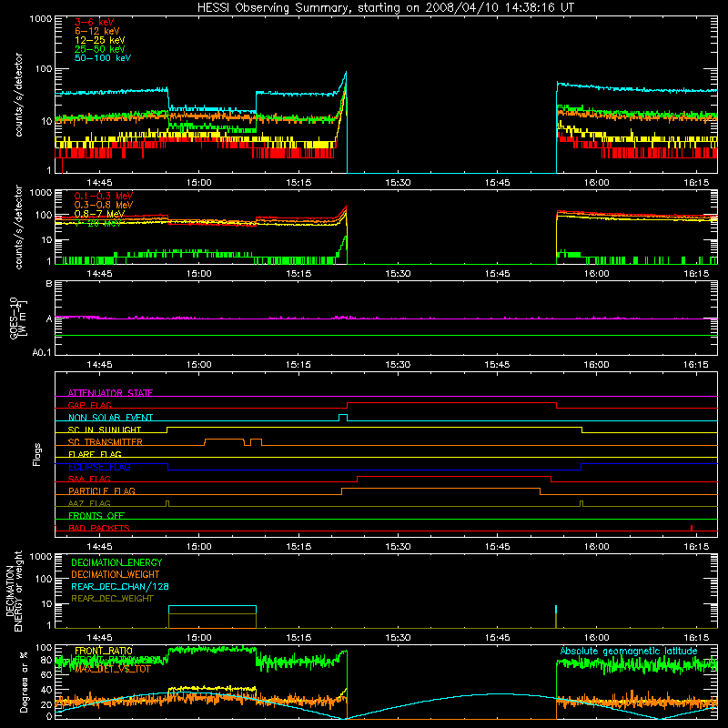Click the SC_IN_SUNLIGHT flag label
Image resolution: width=728 pixels, height=728 pixels.
tap(105, 430)
